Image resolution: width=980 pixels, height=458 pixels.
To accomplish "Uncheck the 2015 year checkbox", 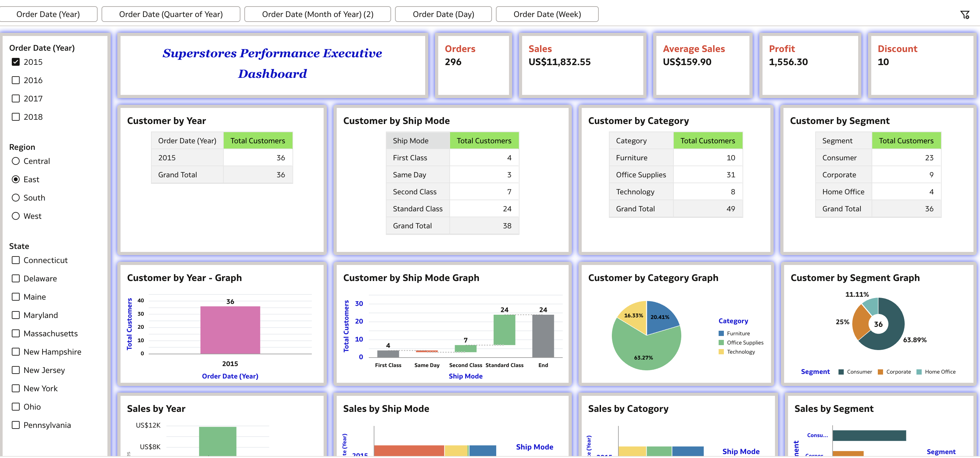I will [x=16, y=62].
